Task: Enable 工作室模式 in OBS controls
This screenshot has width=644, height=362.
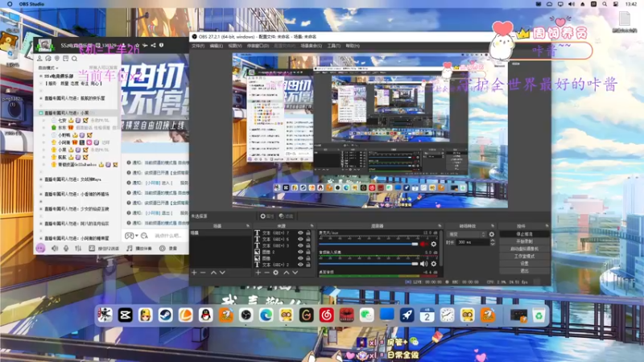Action: (x=525, y=256)
